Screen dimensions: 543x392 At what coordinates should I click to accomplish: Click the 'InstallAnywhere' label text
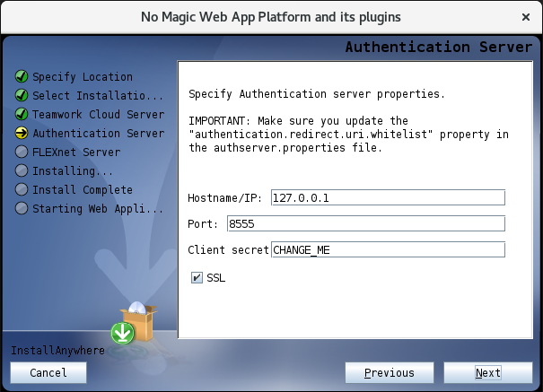[x=57, y=351]
